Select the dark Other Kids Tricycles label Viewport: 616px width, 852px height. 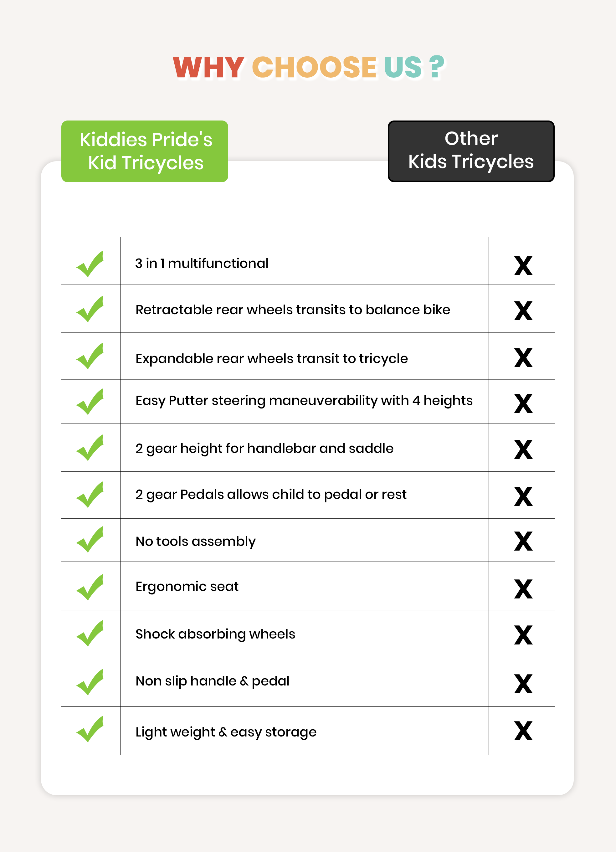point(471,151)
